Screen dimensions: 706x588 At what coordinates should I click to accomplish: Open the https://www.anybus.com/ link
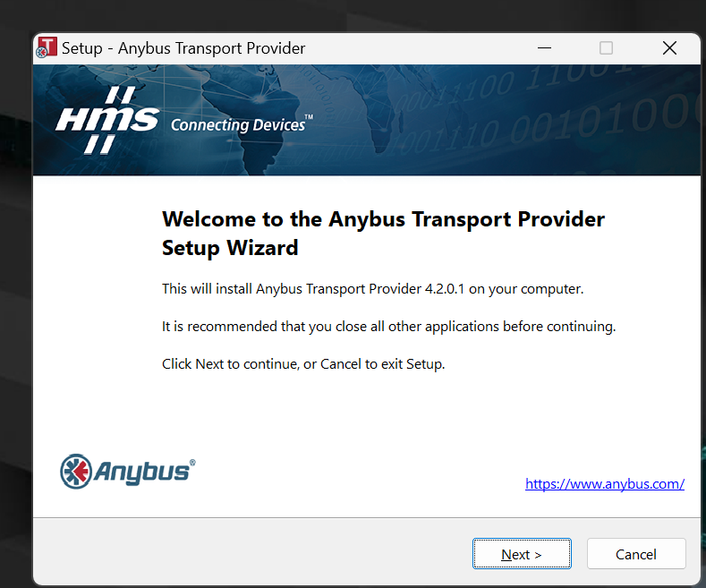pos(605,484)
